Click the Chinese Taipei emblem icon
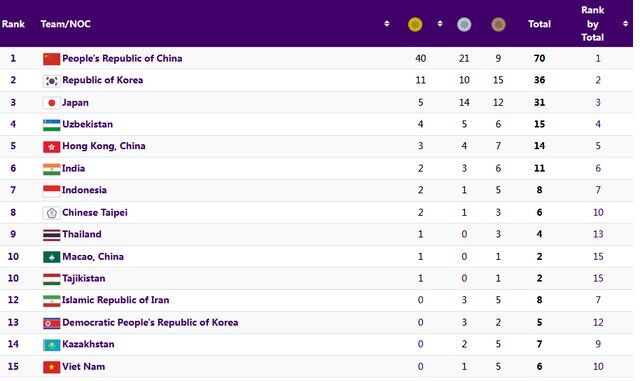640x381 pixels. 51,213
